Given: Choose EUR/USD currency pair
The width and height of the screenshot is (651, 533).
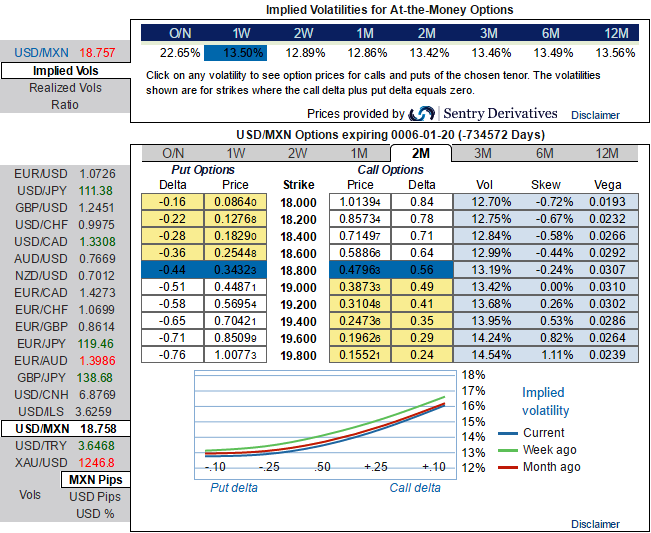Looking at the screenshot, I should [x=40, y=174].
